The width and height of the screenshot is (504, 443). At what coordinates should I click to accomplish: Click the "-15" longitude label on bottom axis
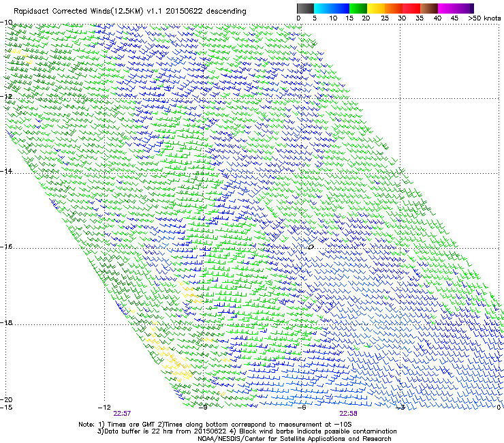pos(6,408)
